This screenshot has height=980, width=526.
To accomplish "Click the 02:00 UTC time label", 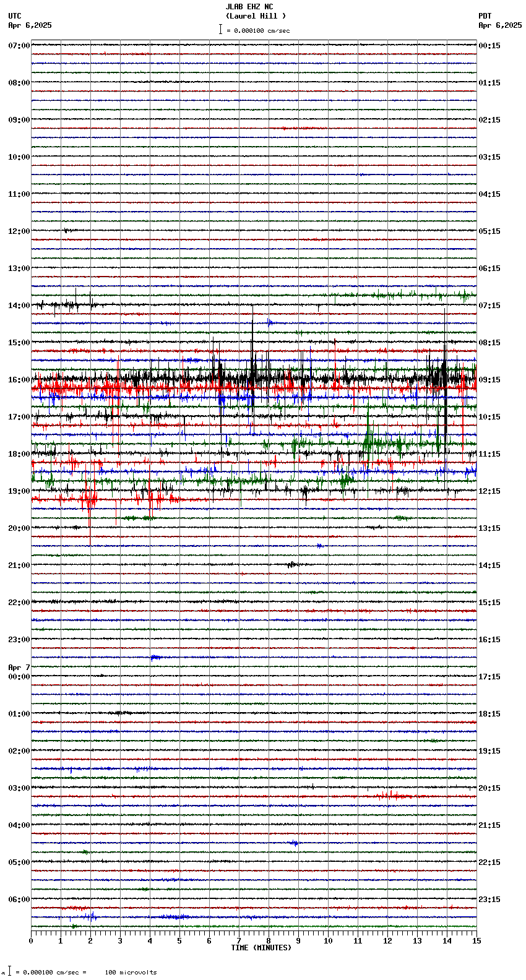I will point(19,751).
